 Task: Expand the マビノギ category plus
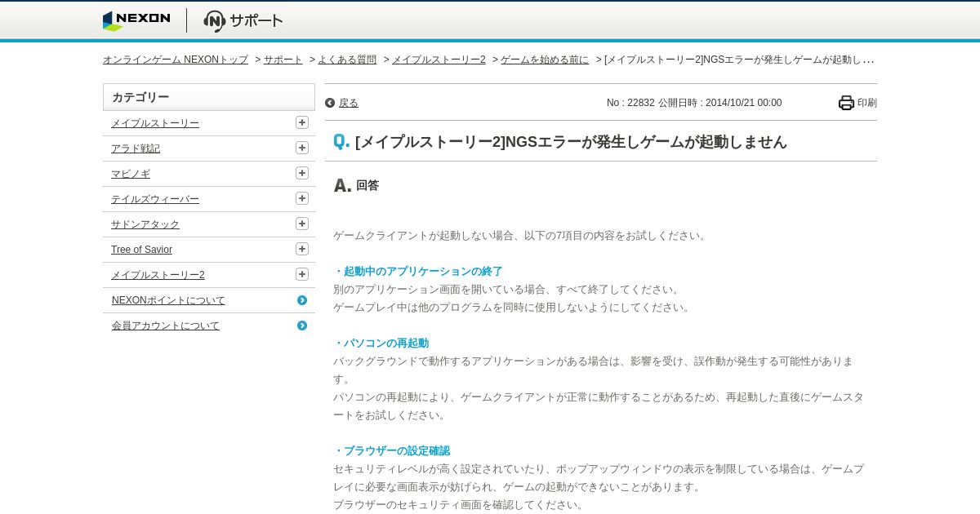pos(302,173)
